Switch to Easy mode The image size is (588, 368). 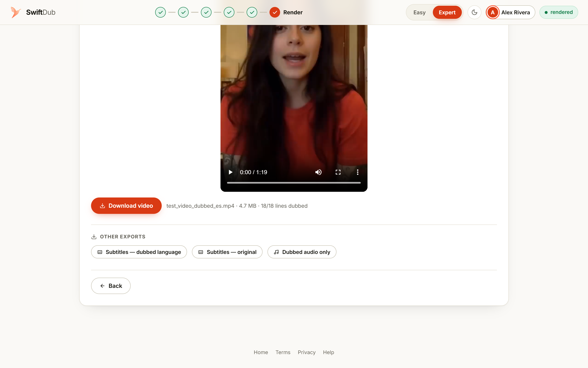[x=419, y=12]
